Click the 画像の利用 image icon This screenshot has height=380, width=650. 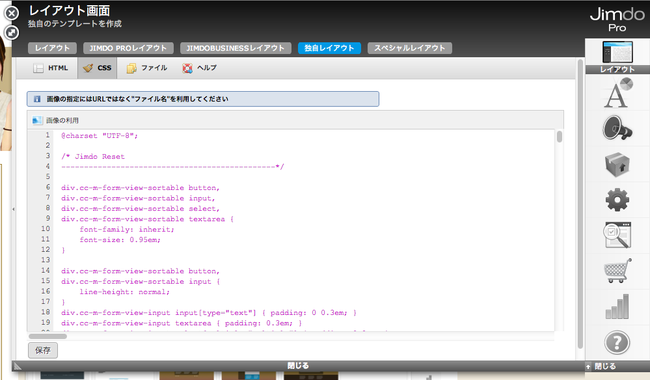pyautogui.click(x=37, y=121)
